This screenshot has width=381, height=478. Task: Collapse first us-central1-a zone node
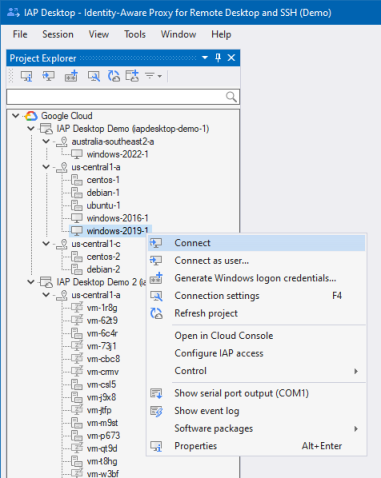(46, 167)
